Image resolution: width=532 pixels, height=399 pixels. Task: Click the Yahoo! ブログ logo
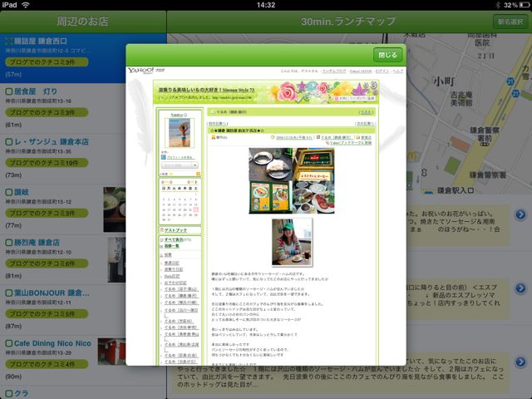(146, 70)
